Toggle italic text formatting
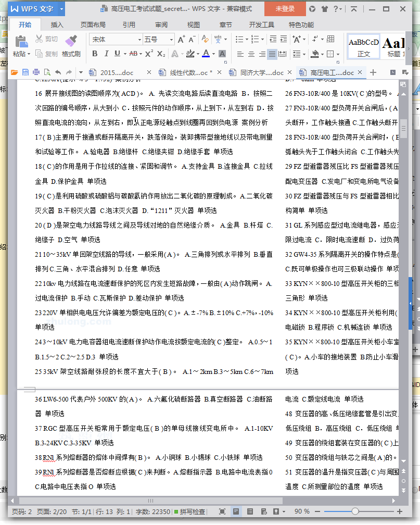This screenshot has width=420, height=525. pos(107,54)
